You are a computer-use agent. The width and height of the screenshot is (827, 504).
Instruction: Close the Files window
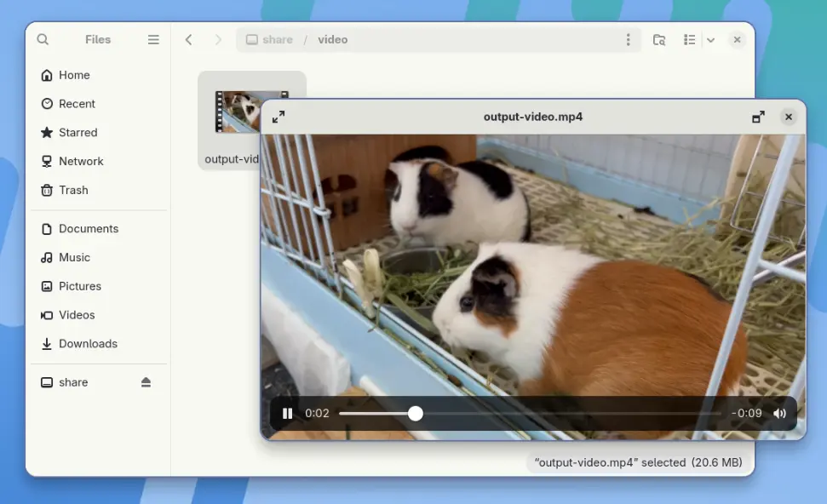[x=737, y=39]
